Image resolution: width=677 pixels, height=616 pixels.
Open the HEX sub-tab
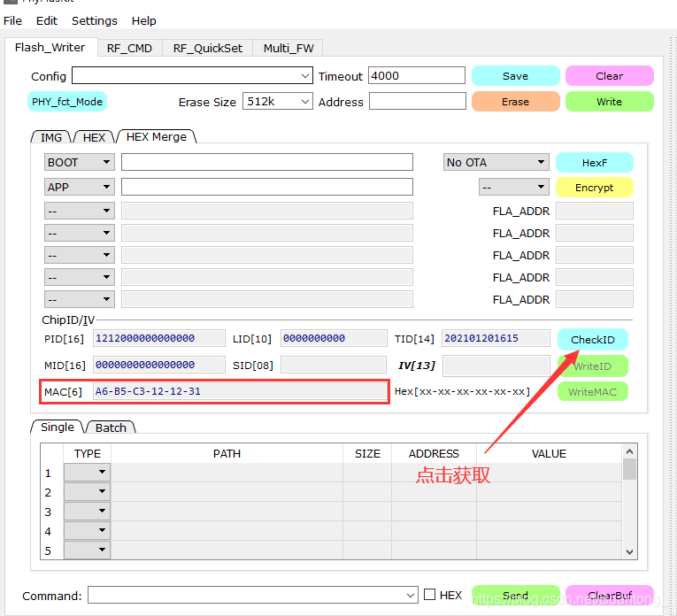tap(94, 137)
